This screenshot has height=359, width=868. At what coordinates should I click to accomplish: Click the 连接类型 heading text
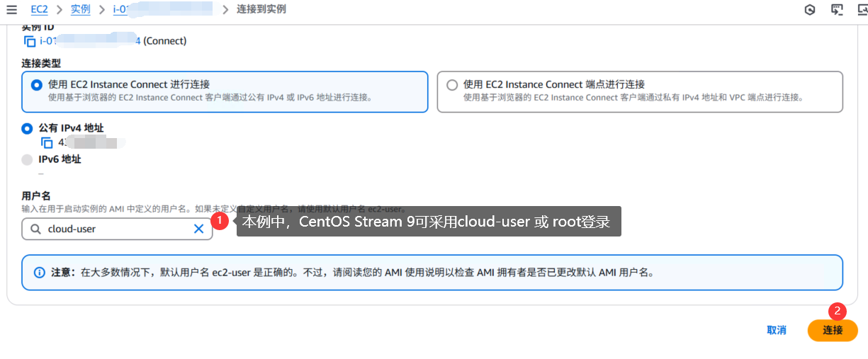[41, 63]
